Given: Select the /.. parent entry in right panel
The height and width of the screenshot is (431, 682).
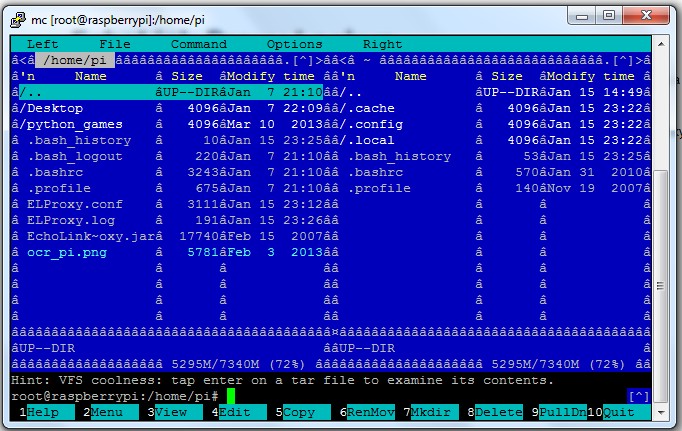Looking at the screenshot, I should (491, 92).
